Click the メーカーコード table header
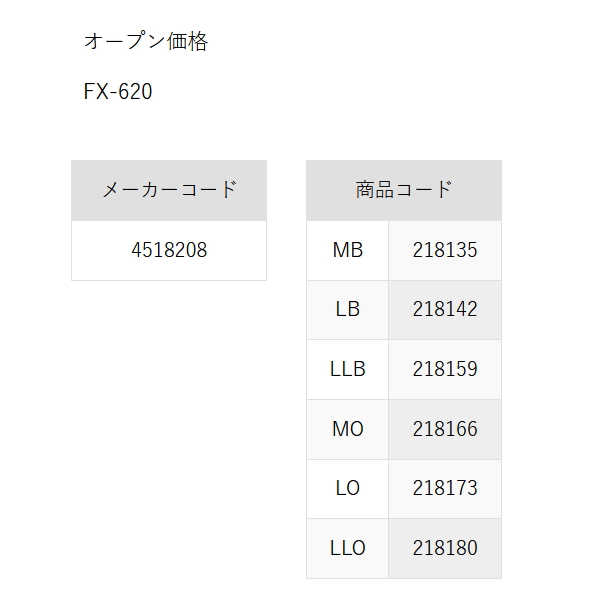 click(x=169, y=190)
